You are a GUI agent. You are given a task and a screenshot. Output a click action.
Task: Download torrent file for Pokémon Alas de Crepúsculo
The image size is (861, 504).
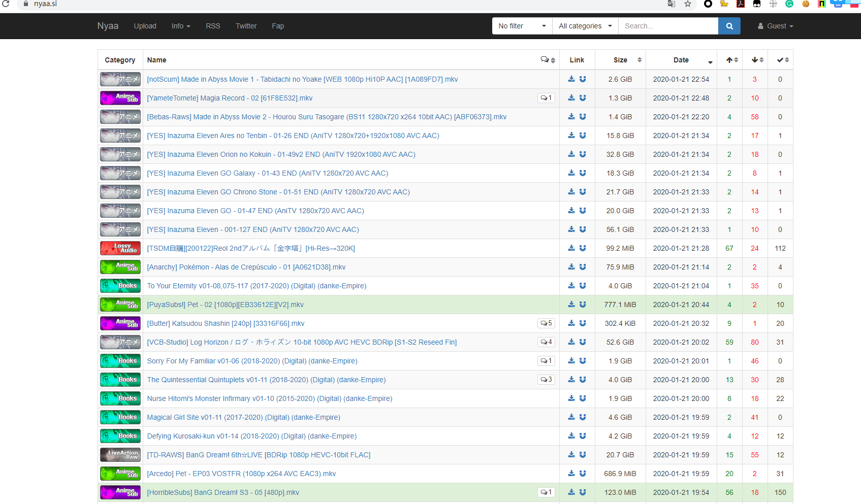pyautogui.click(x=571, y=267)
